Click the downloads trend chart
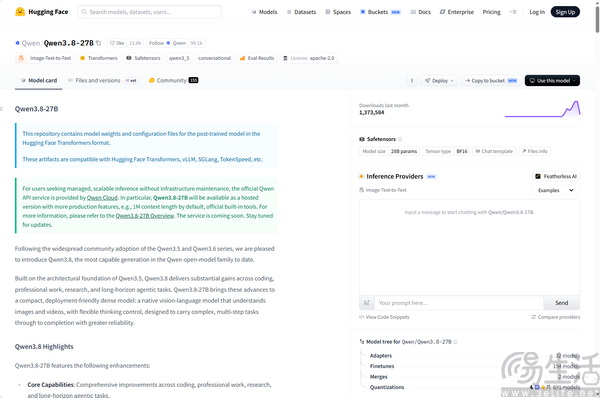This screenshot has width=600, height=398. (542, 109)
